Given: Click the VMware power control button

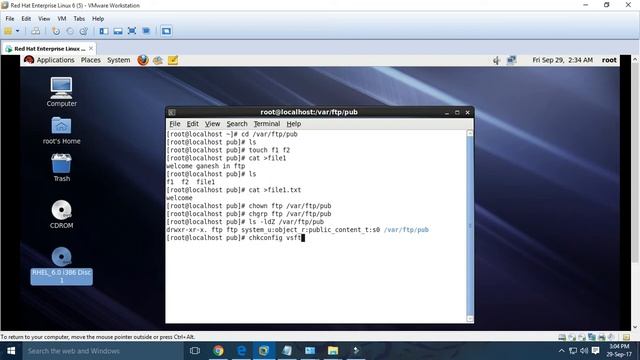Looking at the screenshot, I should point(8,31).
